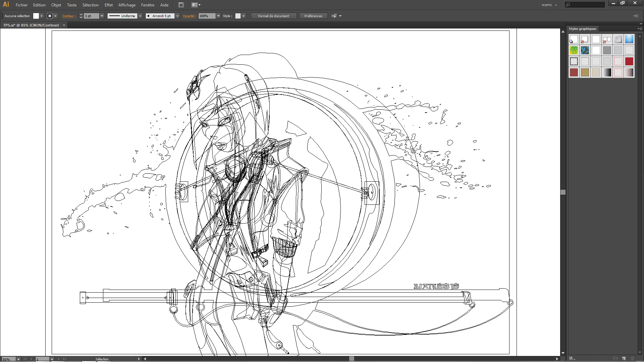Open the arrange documents layout icon
The image size is (644, 362).
click(196, 5)
